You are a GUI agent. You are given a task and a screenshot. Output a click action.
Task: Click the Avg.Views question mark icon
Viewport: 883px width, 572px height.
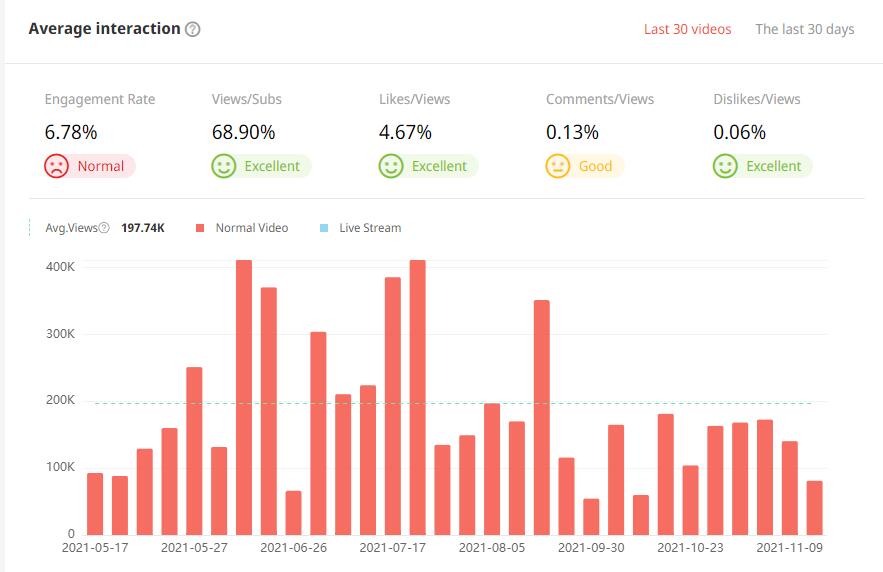pos(104,228)
